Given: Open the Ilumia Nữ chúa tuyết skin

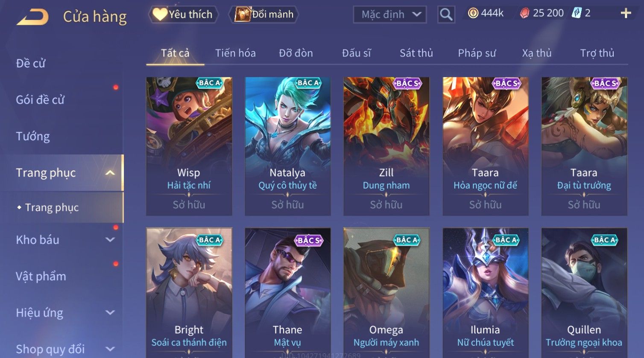Looking at the screenshot, I should click(485, 293).
